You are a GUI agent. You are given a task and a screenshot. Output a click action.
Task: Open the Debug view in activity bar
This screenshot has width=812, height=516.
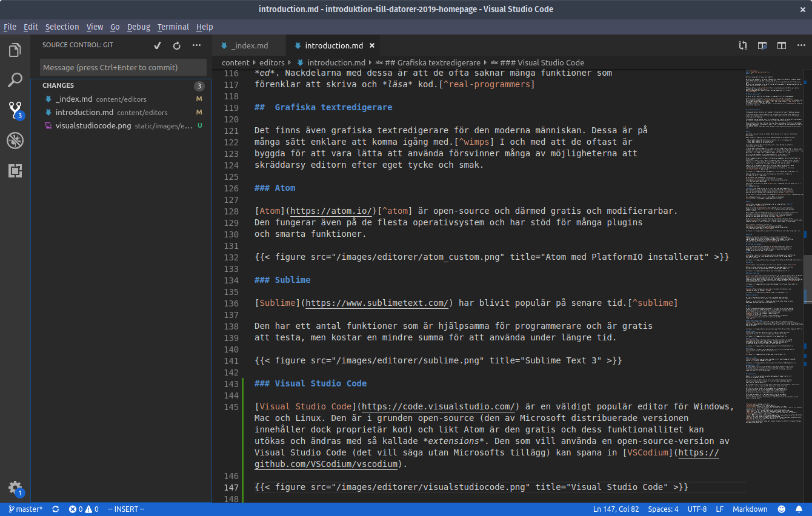(15, 141)
